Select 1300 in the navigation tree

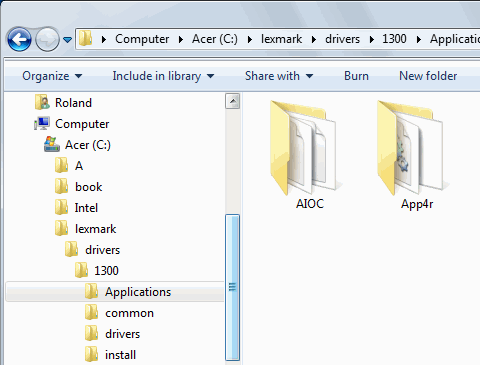point(106,271)
